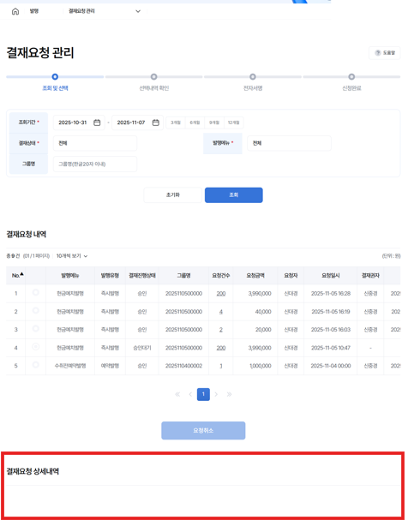Viewport: 408px width, 532px height.
Task: Click the blue 조회 search button
Action: pos(234,195)
